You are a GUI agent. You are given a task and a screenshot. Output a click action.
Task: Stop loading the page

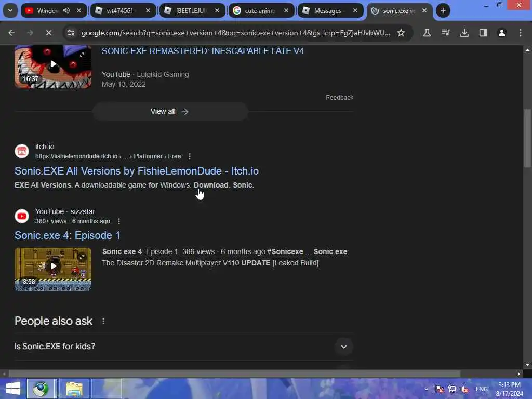click(48, 33)
